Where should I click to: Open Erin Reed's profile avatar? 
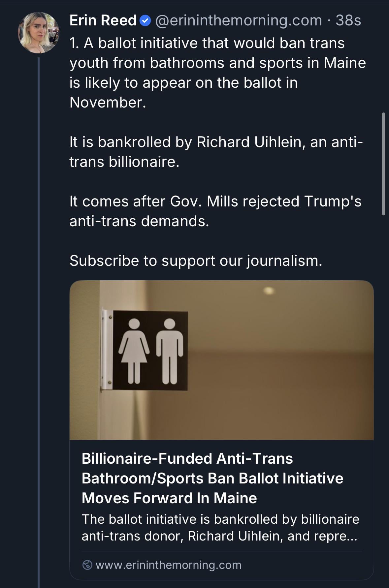39,33
